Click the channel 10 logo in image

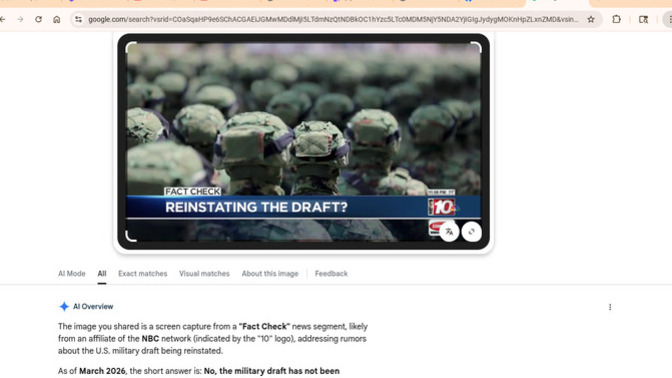(x=442, y=207)
